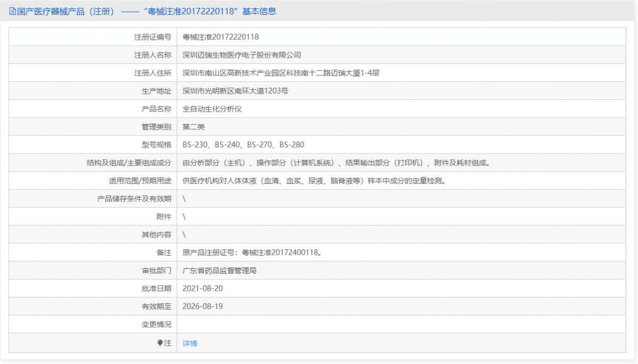Image resolution: width=638 pixels, height=364 pixels.
Task: Click the 注册证编号 label
Action: pos(153,37)
